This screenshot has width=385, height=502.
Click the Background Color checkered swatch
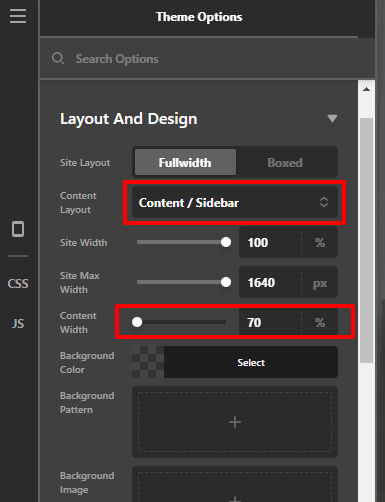148,362
